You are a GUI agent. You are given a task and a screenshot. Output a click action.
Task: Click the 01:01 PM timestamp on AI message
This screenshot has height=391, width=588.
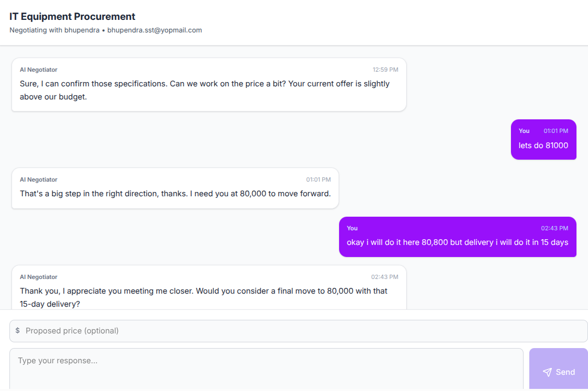click(x=319, y=180)
